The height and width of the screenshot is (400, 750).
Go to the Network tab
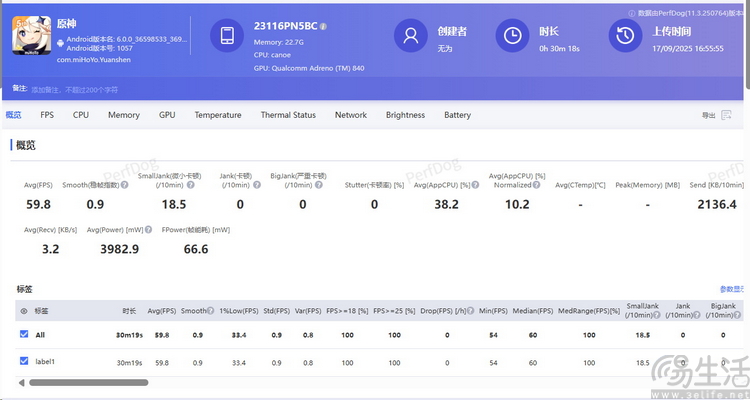(350, 115)
